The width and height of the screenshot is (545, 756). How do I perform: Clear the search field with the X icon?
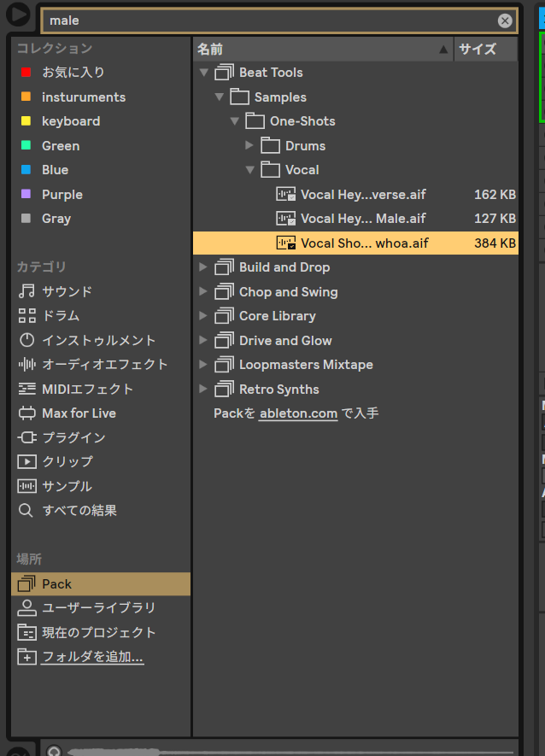[x=505, y=21]
